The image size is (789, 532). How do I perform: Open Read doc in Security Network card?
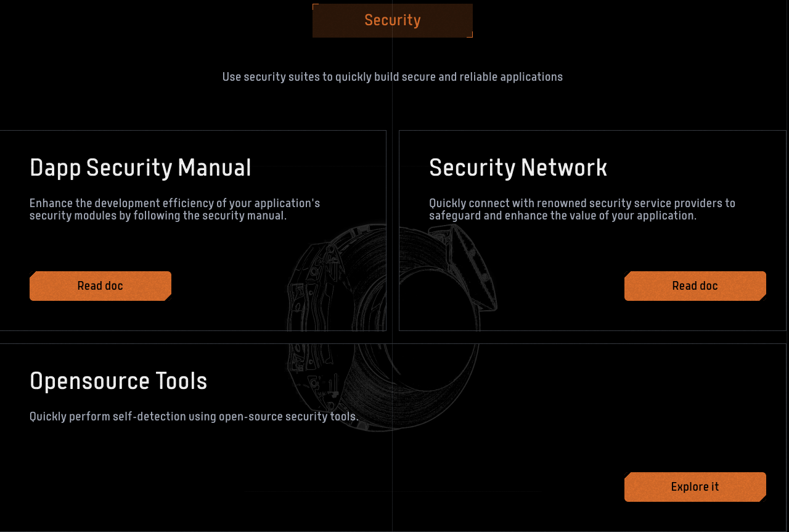click(x=695, y=286)
